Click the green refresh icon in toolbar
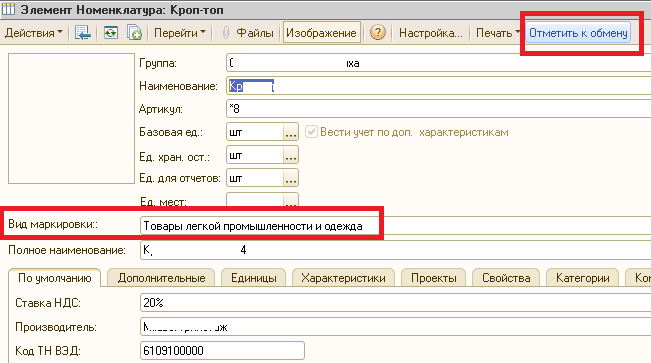 point(110,32)
